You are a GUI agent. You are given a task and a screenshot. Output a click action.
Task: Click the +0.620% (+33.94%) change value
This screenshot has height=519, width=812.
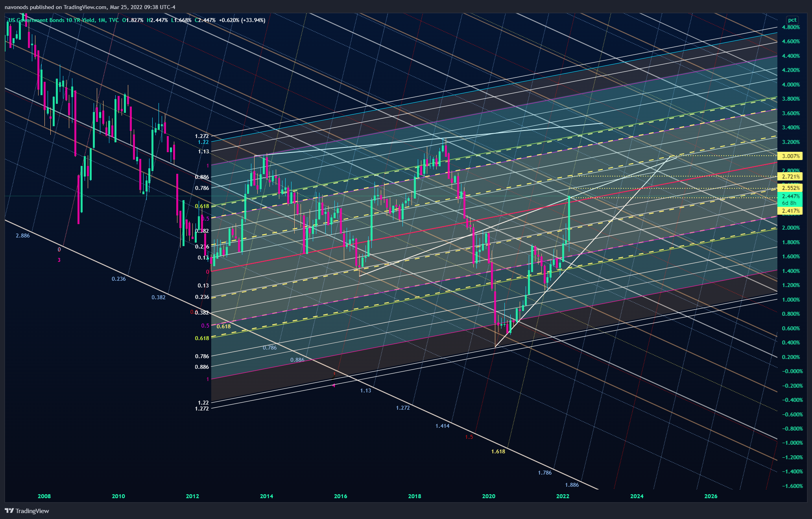(242, 20)
